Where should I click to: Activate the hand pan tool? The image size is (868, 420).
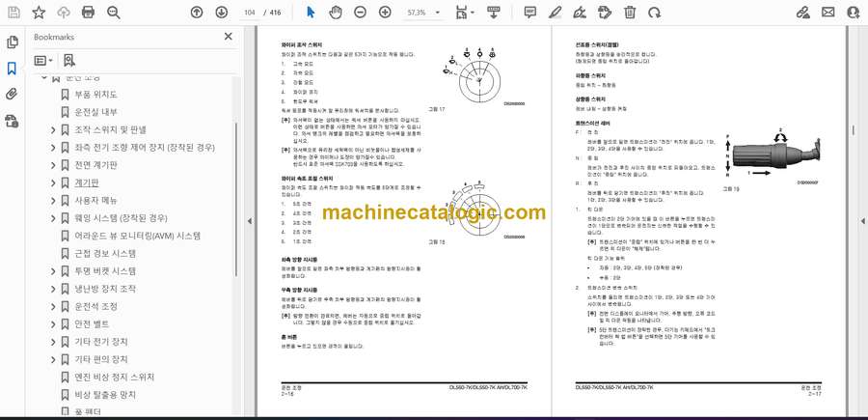(336, 13)
